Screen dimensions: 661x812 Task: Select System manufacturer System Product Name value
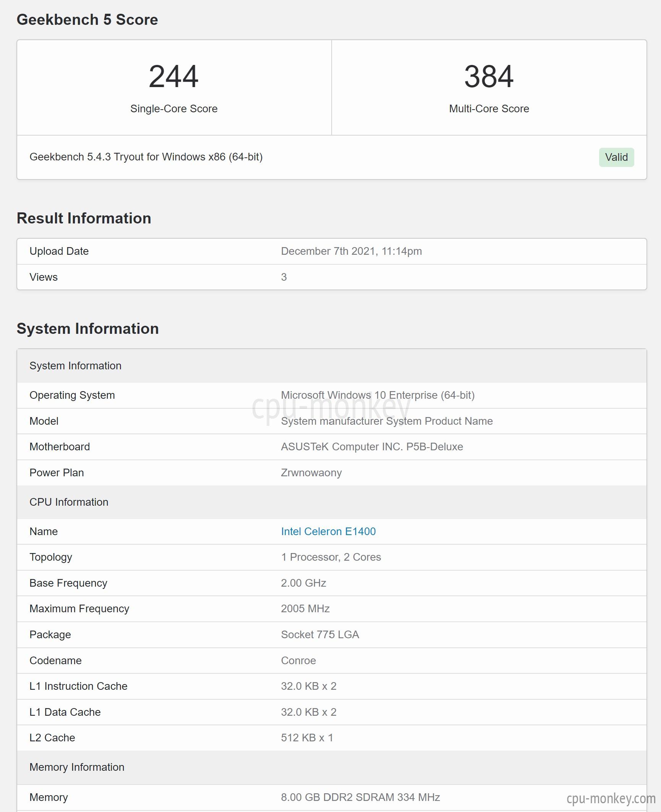tap(387, 421)
